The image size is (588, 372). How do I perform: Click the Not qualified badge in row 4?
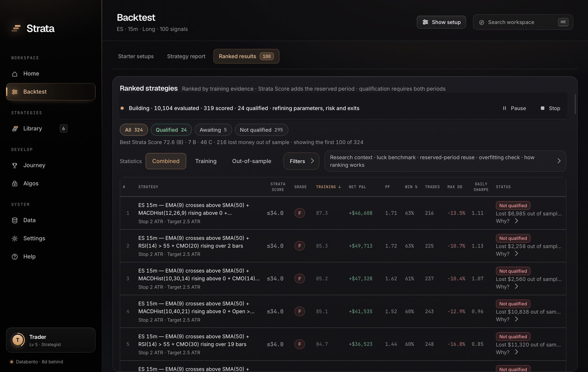pos(513,304)
